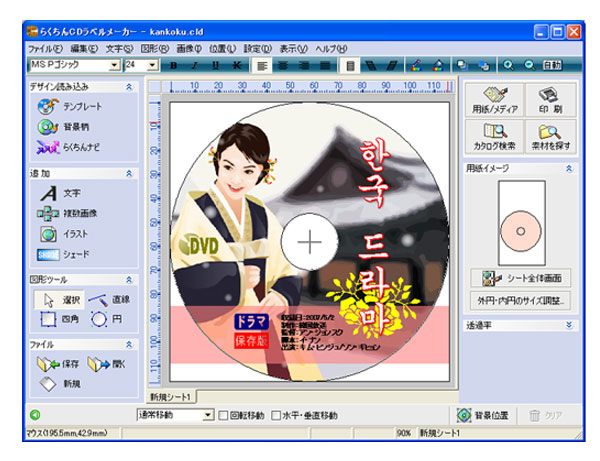Open the fill color bucket tool
This screenshot has height=461, width=600.
438,65
